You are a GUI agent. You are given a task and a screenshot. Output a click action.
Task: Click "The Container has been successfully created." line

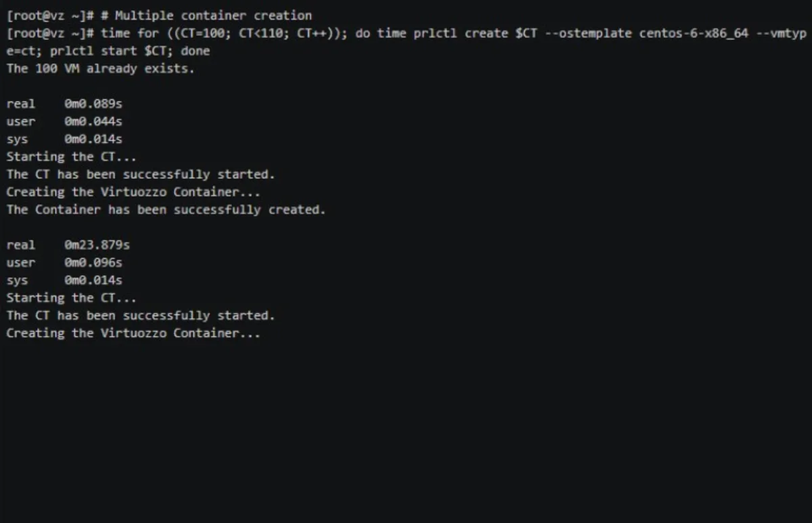coord(166,209)
